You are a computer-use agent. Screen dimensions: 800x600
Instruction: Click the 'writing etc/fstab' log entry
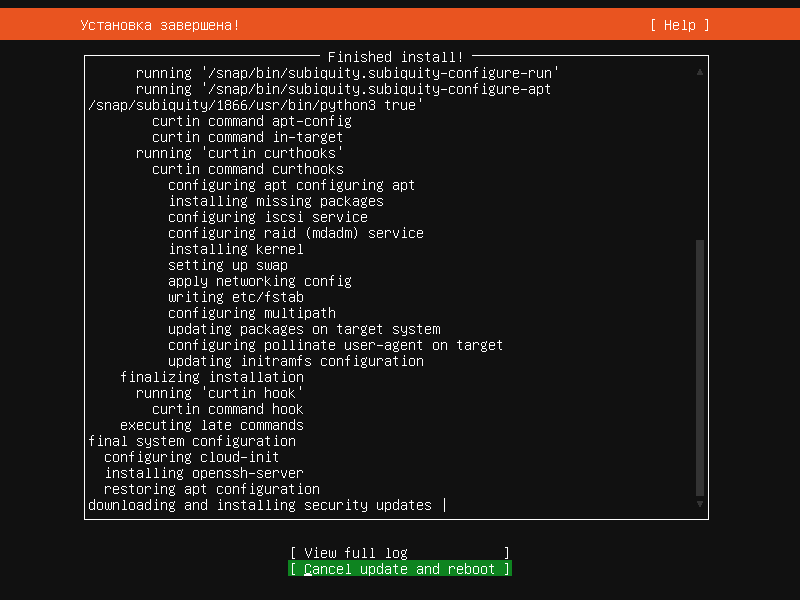point(235,297)
